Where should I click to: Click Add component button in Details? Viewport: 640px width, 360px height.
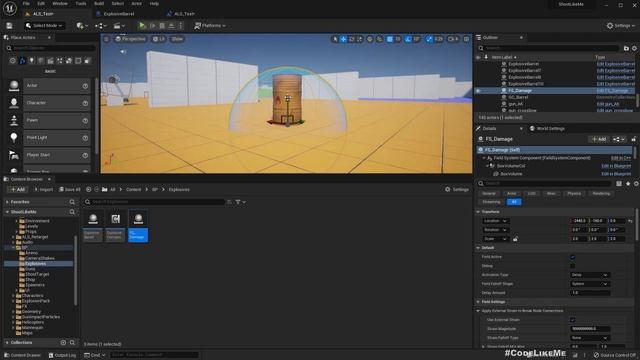599,139
